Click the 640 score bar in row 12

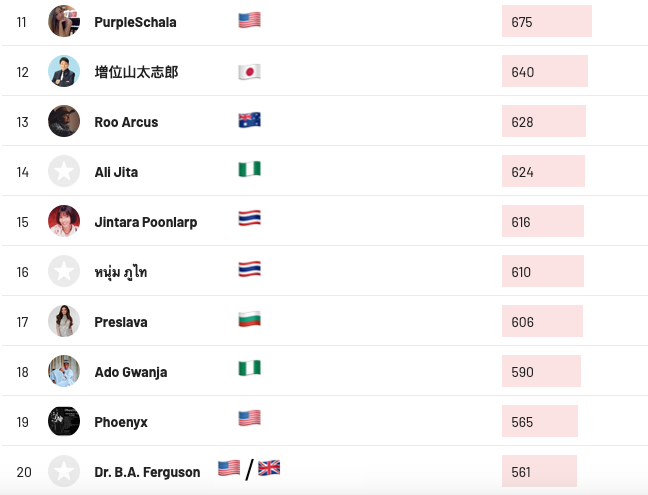coord(544,71)
